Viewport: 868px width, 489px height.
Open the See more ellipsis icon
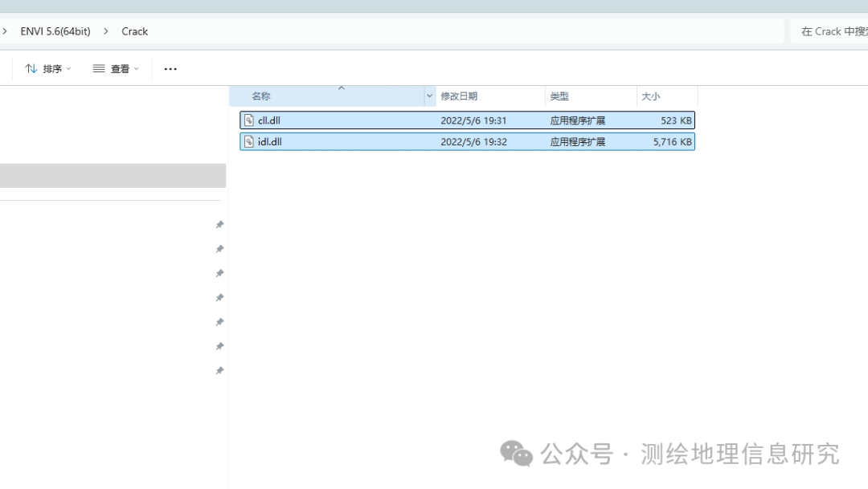pyautogui.click(x=170, y=68)
